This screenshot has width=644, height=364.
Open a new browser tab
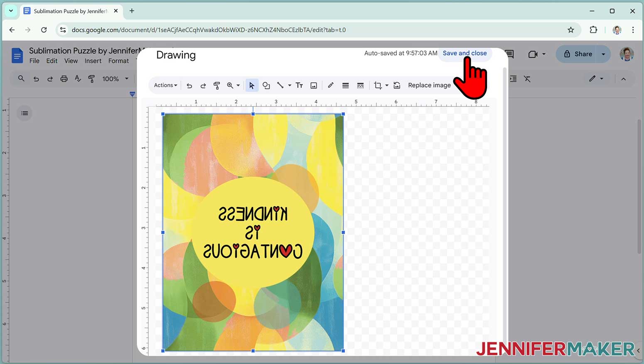[132, 11]
